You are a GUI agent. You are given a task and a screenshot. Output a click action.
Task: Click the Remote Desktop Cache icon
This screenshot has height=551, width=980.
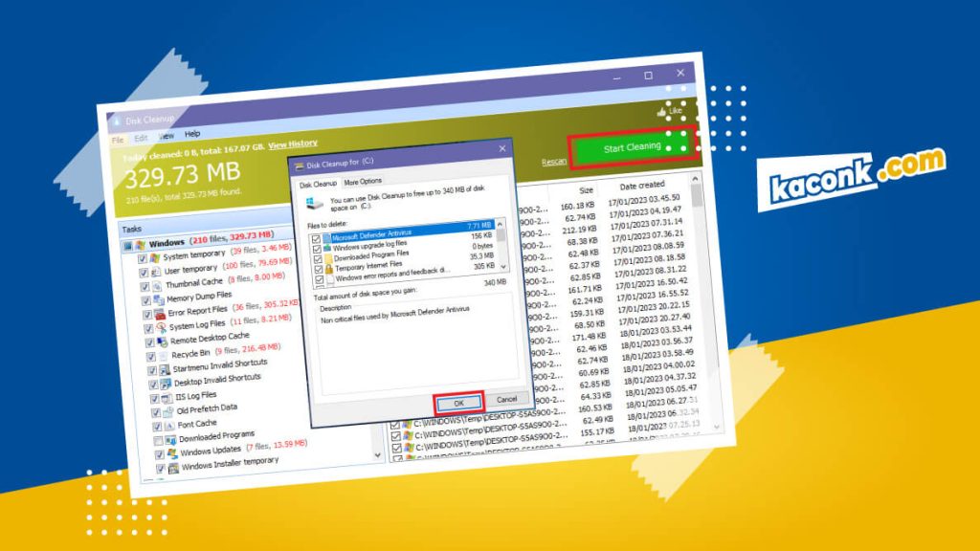coord(163,342)
